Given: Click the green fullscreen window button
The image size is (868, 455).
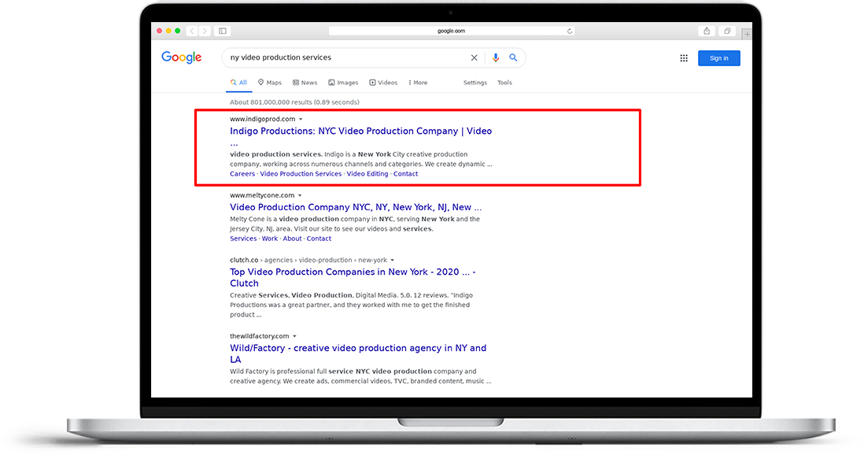Looking at the screenshot, I should tap(177, 31).
